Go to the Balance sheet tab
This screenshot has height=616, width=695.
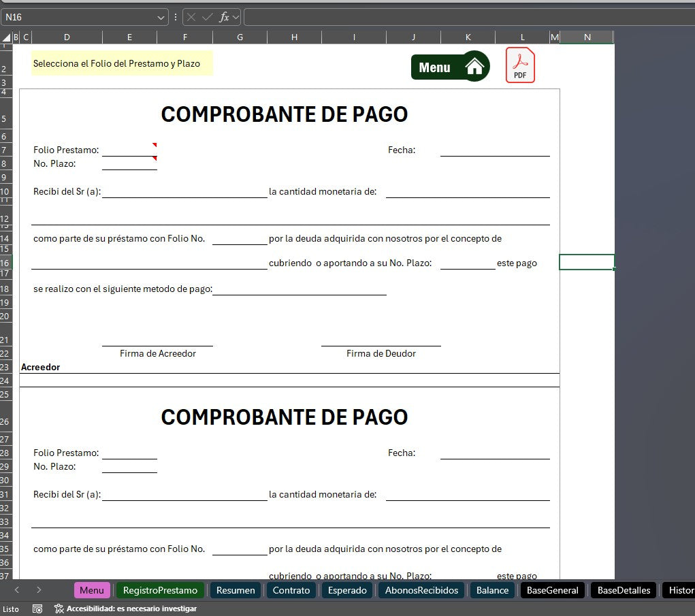(x=492, y=590)
